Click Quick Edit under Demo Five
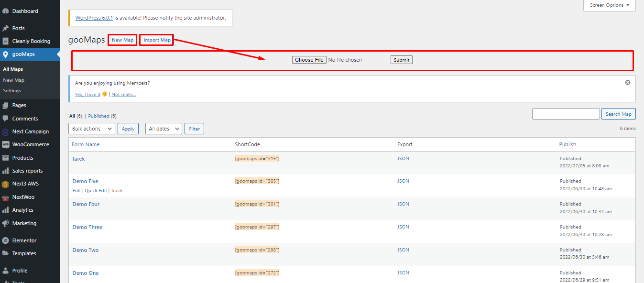The width and height of the screenshot is (644, 283). tap(96, 191)
